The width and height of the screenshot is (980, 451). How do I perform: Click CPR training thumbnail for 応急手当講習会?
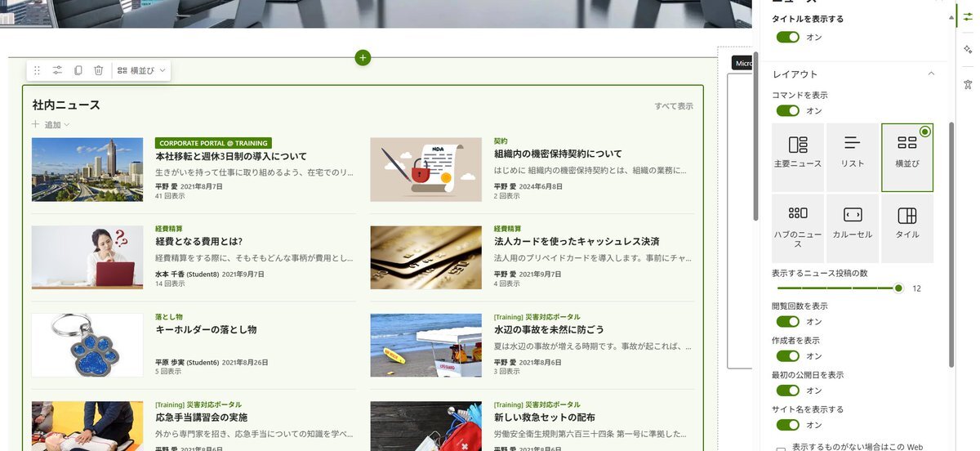[87, 426]
